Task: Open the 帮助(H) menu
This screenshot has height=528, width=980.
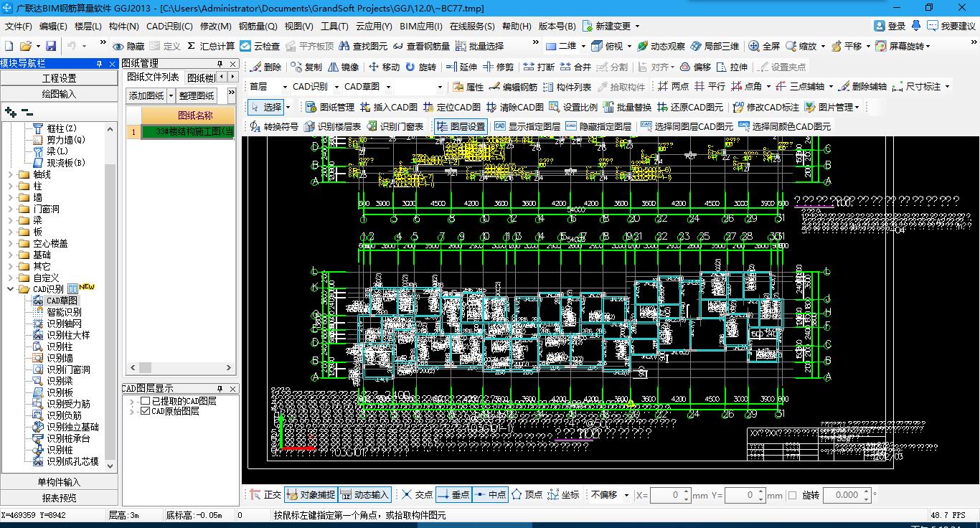Action: coord(517,26)
